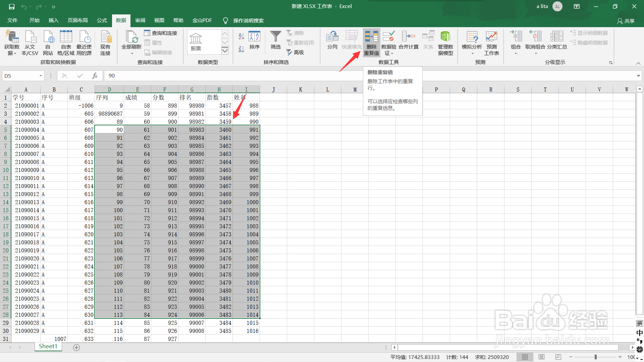Click the Consolidate (合并计算) icon

click(408, 37)
